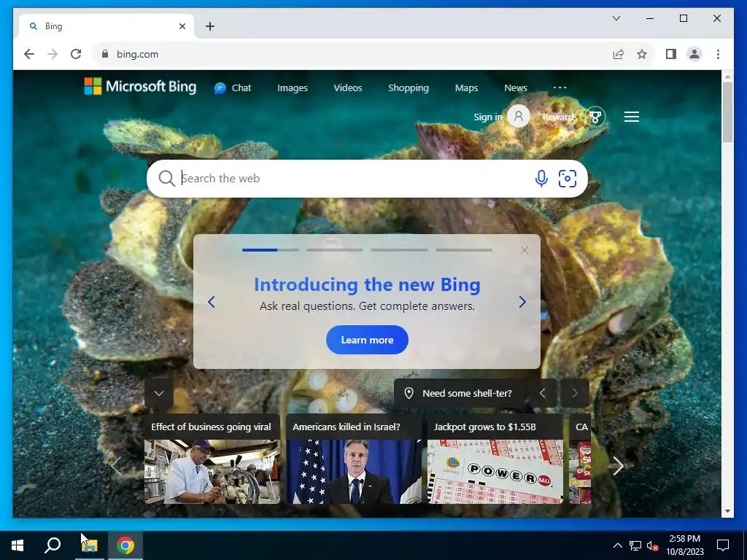Click the Sign in link

488,117
